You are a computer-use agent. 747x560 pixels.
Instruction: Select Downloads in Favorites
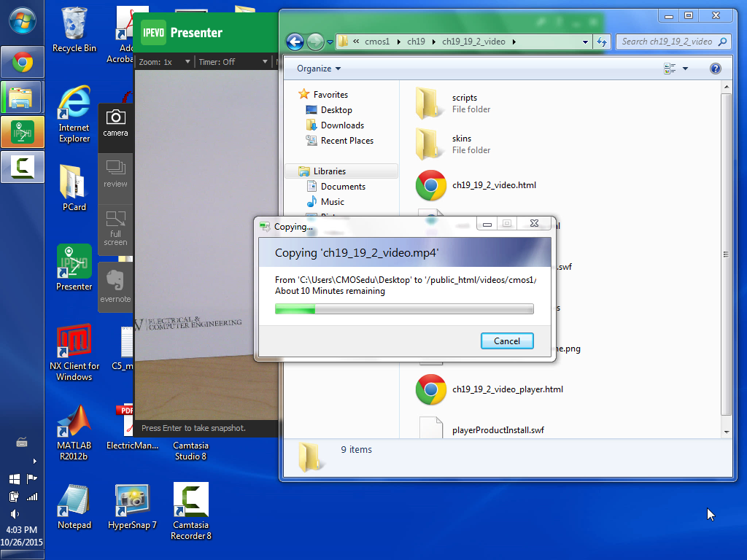342,125
